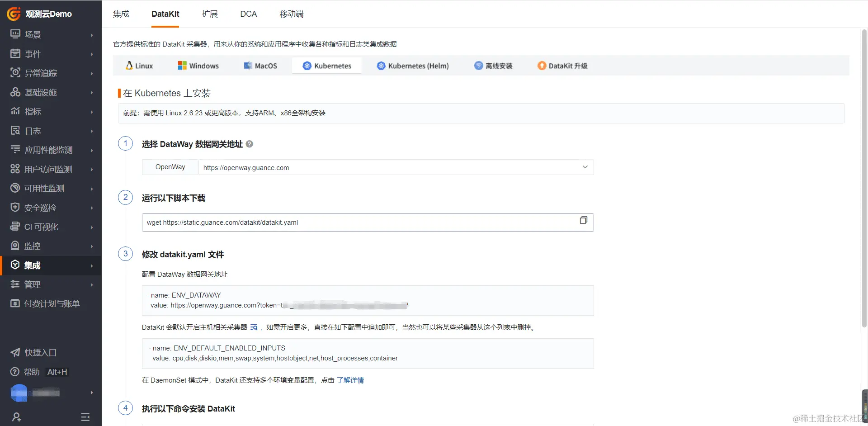Image resolution: width=868 pixels, height=426 pixels.
Task: Select the Kubernetes (Helm) tab
Action: tap(413, 66)
